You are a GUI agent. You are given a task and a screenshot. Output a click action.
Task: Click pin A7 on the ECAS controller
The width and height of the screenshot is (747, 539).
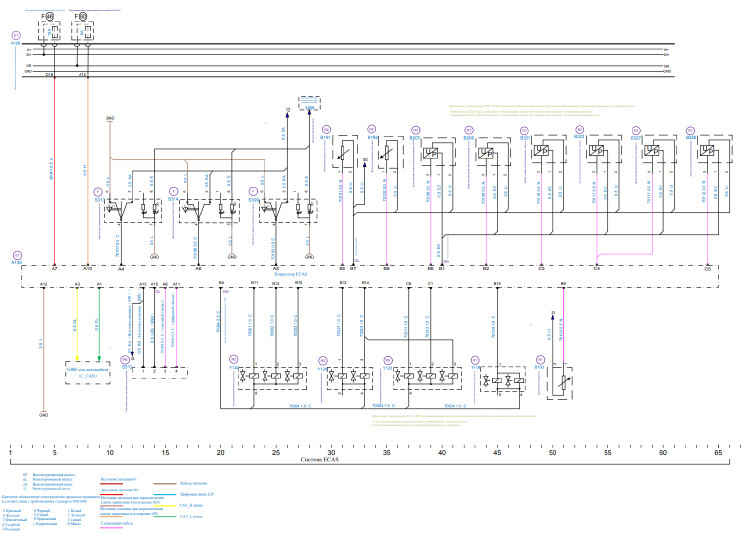pyautogui.click(x=54, y=269)
